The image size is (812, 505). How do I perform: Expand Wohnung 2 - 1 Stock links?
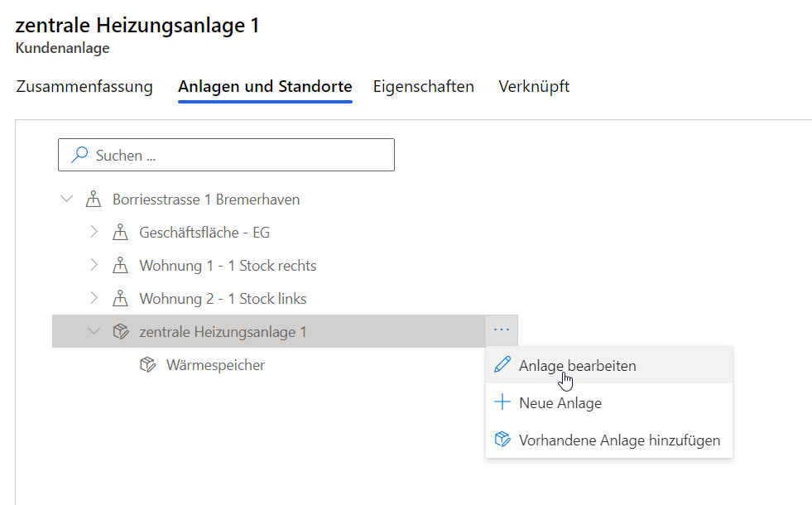click(94, 299)
